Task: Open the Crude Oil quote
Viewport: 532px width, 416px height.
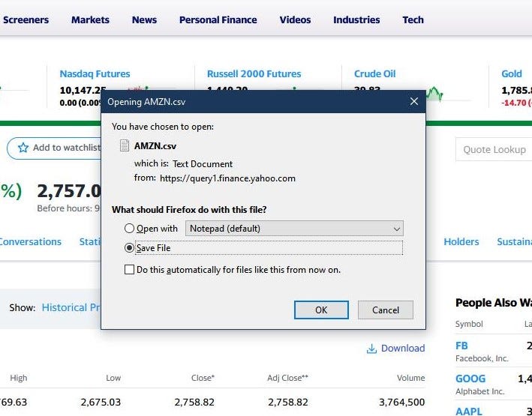Action: coord(374,74)
